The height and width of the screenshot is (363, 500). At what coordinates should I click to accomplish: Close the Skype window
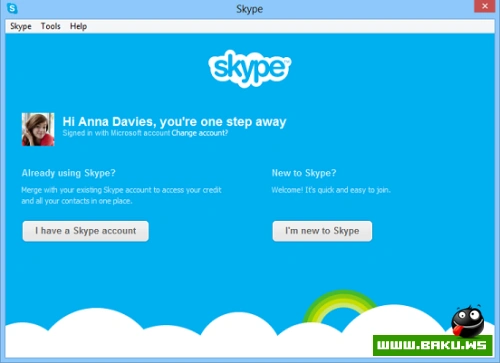coord(485,6)
